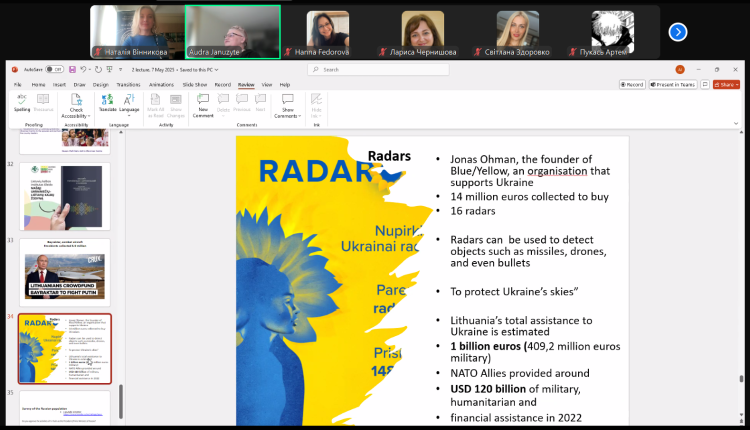Image resolution: width=750 pixels, height=430 pixels.
Task: Click the Present in Teams button
Action: click(673, 84)
